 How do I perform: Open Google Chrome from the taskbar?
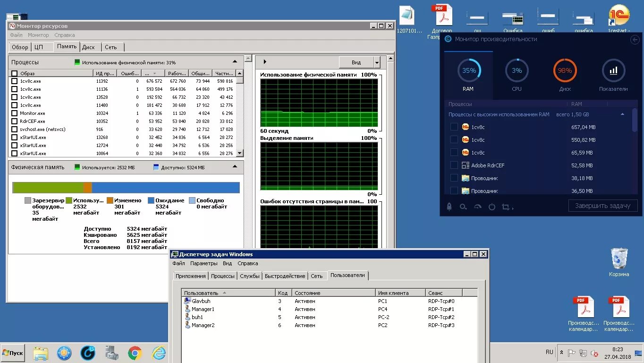(135, 353)
